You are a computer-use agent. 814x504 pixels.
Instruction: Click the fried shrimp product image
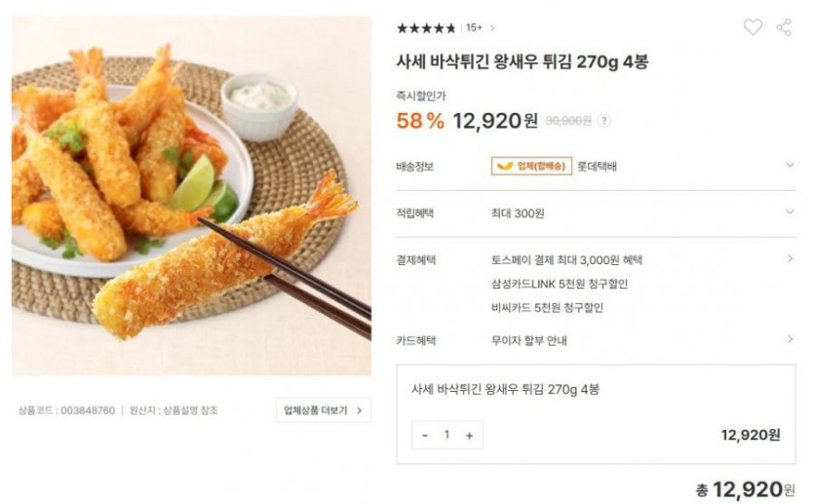pos(191,195)
